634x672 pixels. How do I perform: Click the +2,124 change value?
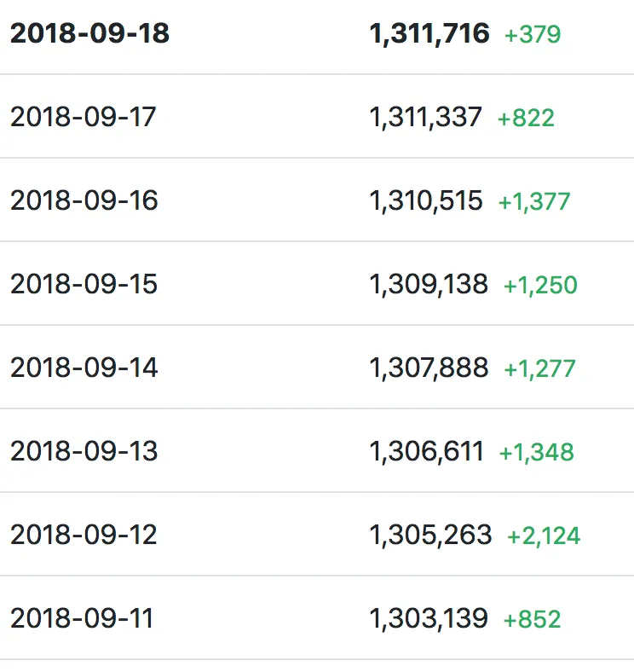(544, 536)
